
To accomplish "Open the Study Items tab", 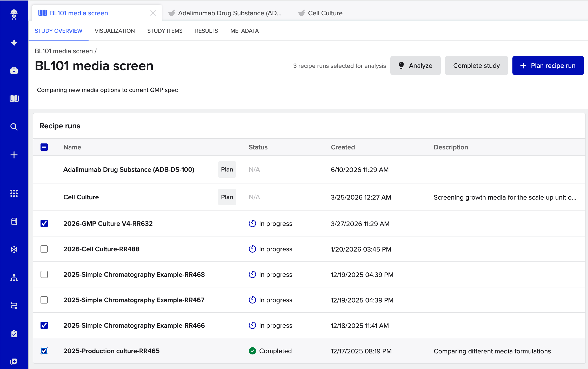I will (165, 31).
